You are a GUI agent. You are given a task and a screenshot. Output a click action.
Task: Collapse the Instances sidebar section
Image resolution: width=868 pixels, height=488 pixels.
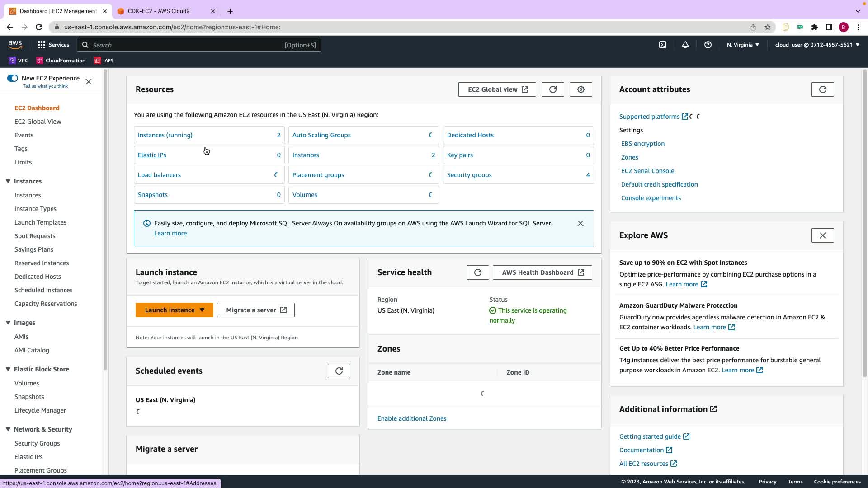8,181
